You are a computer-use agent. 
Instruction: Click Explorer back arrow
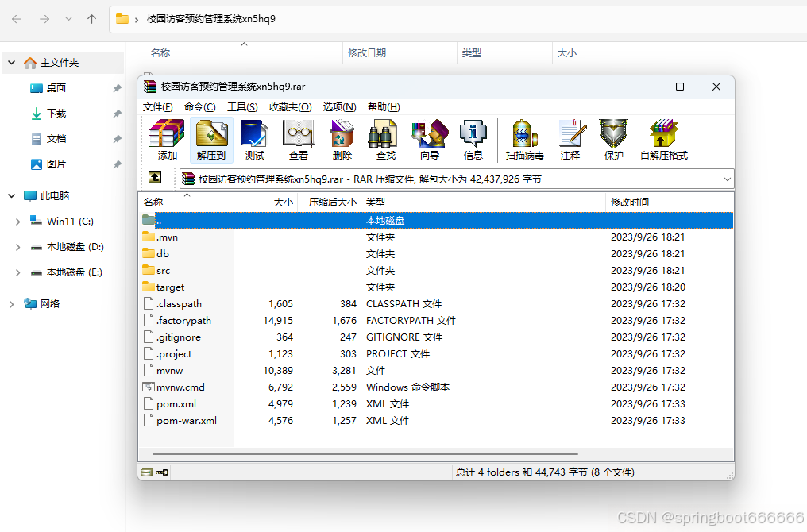[x=17, y=19]
